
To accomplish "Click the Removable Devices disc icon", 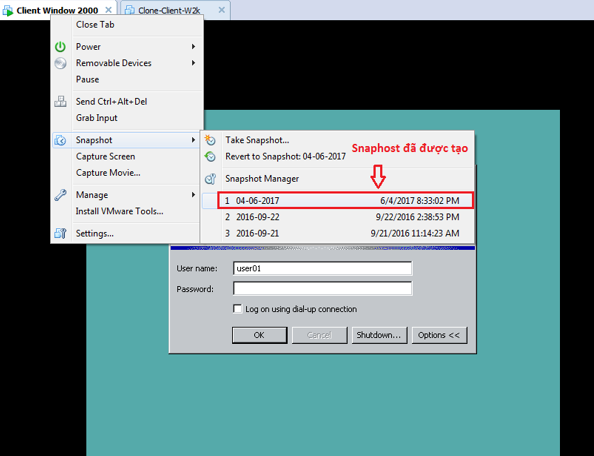I will point(60,63).
